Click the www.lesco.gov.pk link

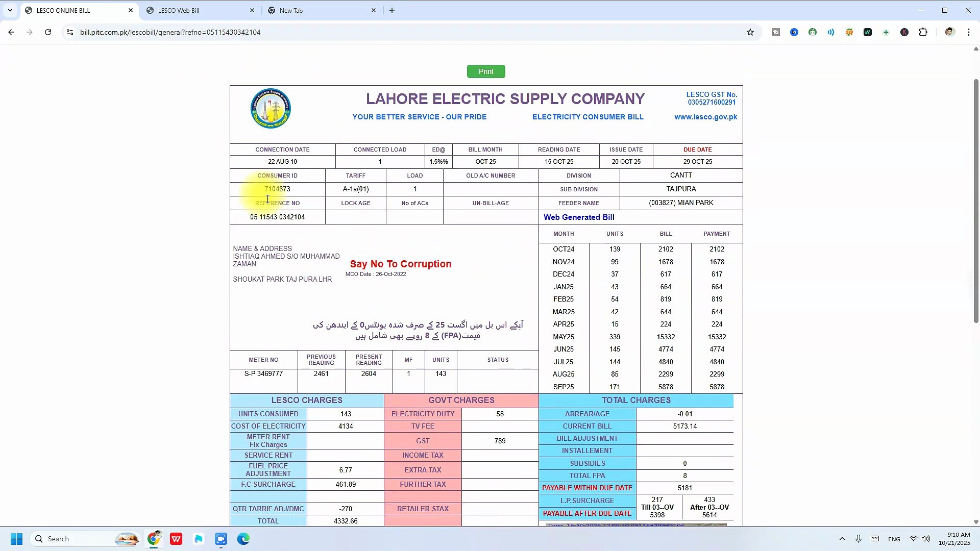[x=706, y=117]
